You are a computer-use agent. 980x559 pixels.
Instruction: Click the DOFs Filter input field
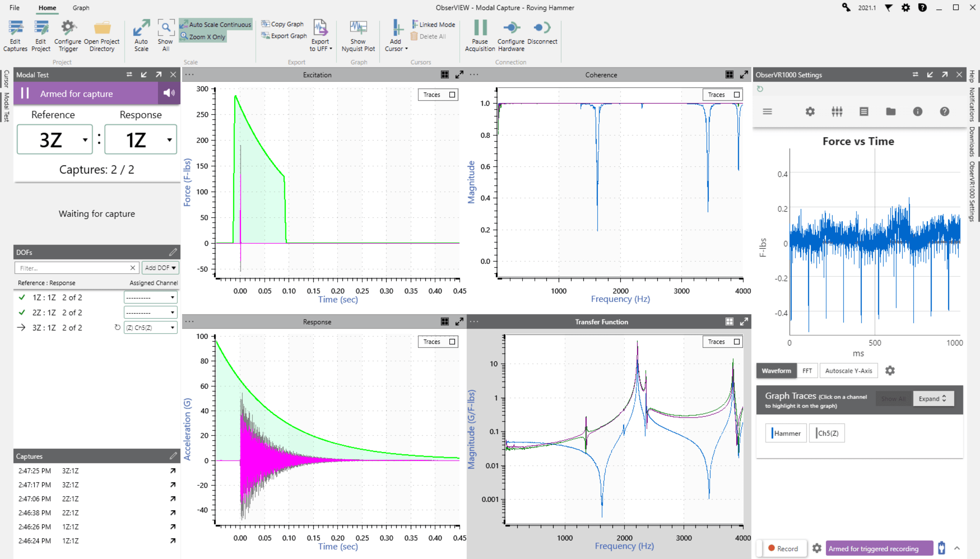(x=75, y=268)
